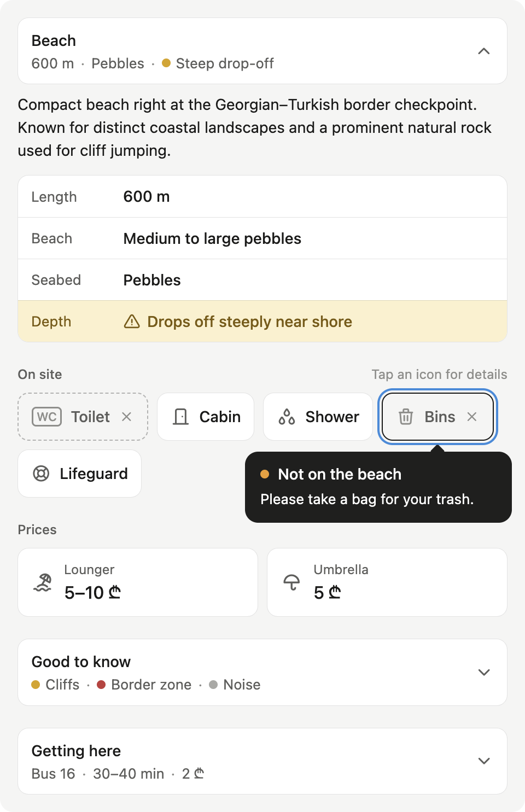Click 'Bus 16' in Getting here
This screenshot has width=525, height=812.
pyautogui.click(x=53, y=774)
